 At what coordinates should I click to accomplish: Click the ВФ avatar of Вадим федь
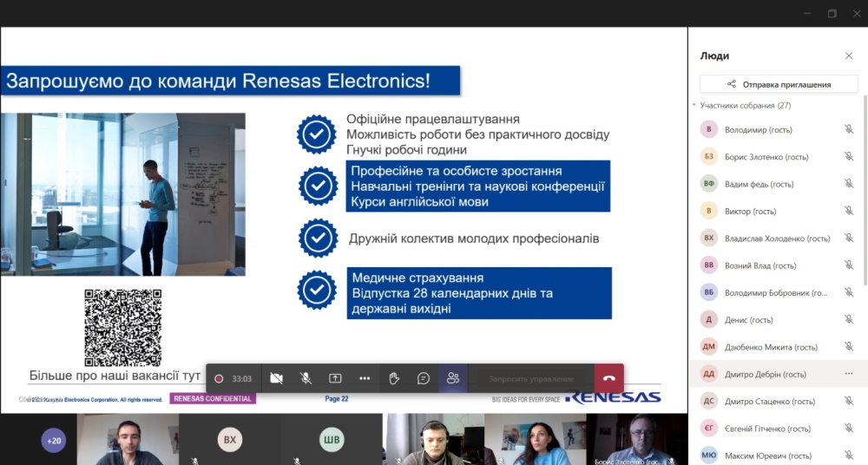(x=708, y=184)
